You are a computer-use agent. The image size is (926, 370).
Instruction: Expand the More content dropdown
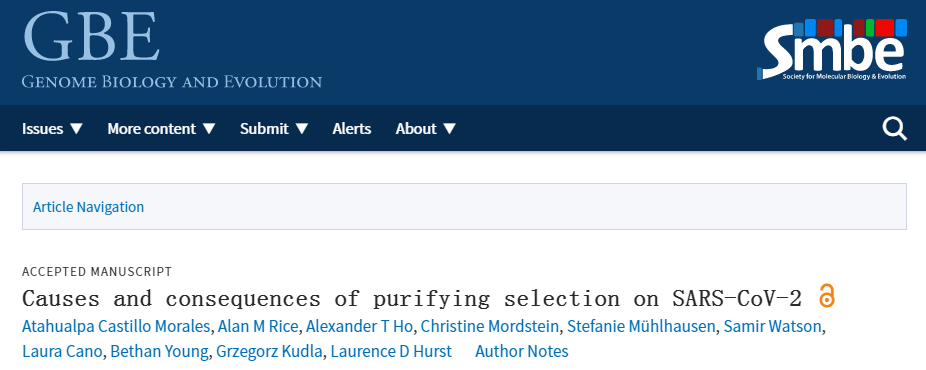pyautogui.click(x=161, y=129)
